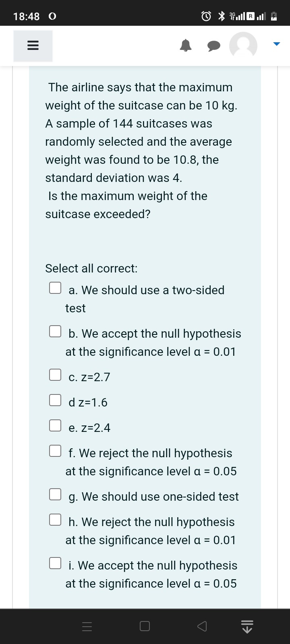Viewport: 290px width, 644px height.
Task: Tap the Android recent apps button
Action: click(x=87, y=626)
